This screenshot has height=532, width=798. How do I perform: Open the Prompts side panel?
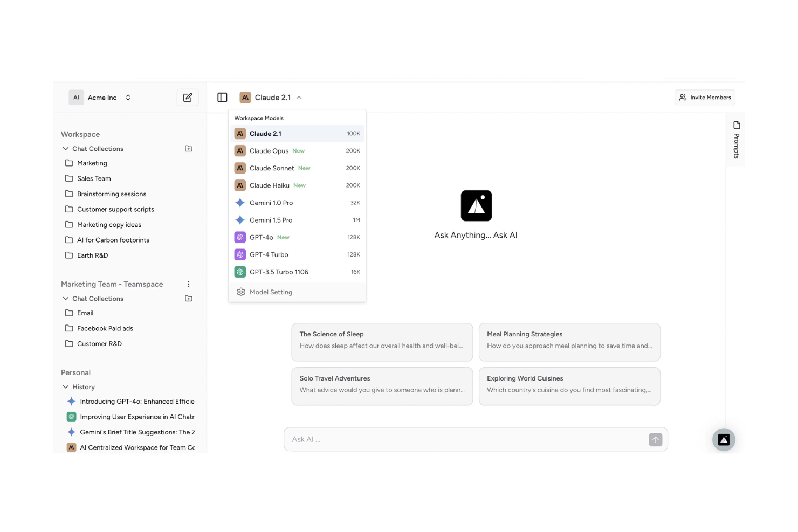click(737, 140)
